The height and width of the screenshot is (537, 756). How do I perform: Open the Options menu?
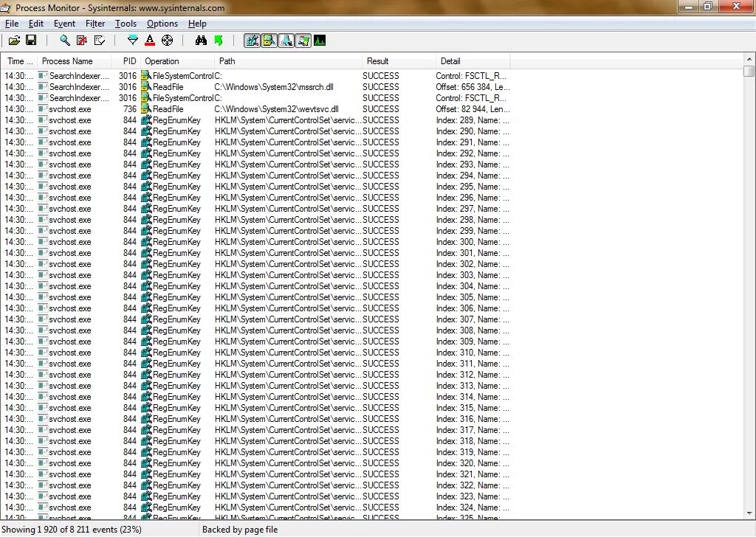click(x=162, y=24)
